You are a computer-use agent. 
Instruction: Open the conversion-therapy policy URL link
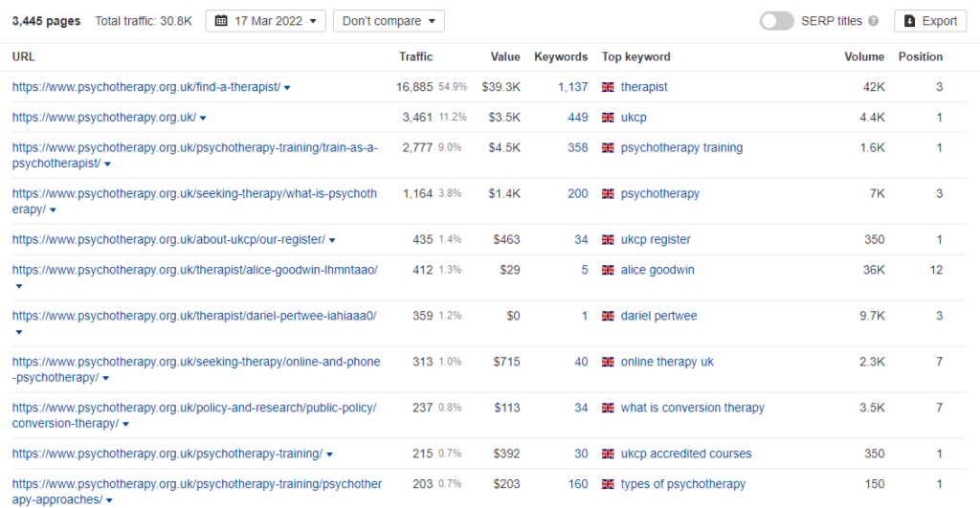(x=193, y=415)
